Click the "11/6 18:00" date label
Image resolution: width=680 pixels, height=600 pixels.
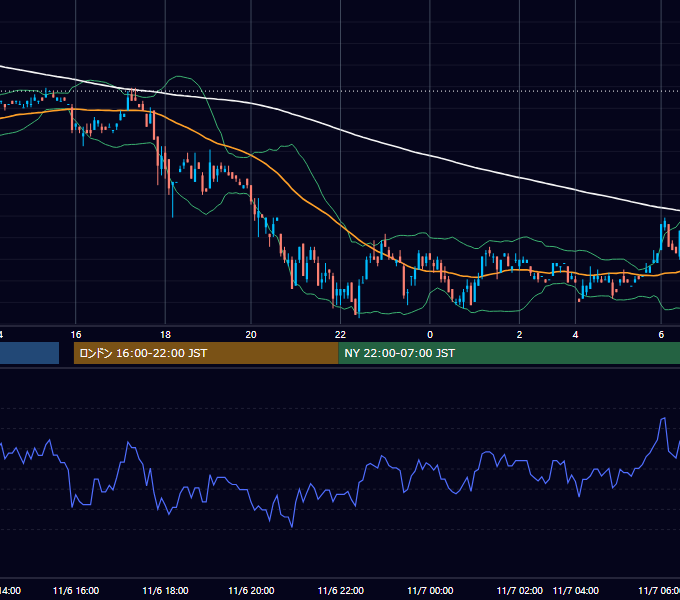(165, 591)
